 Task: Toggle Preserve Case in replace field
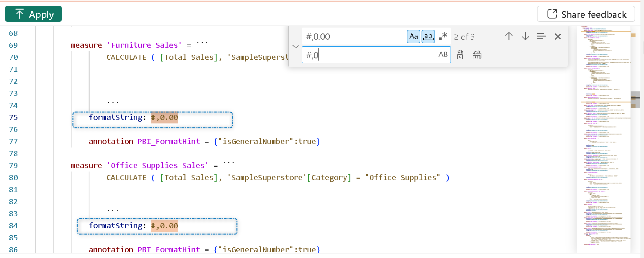(443, 55)
